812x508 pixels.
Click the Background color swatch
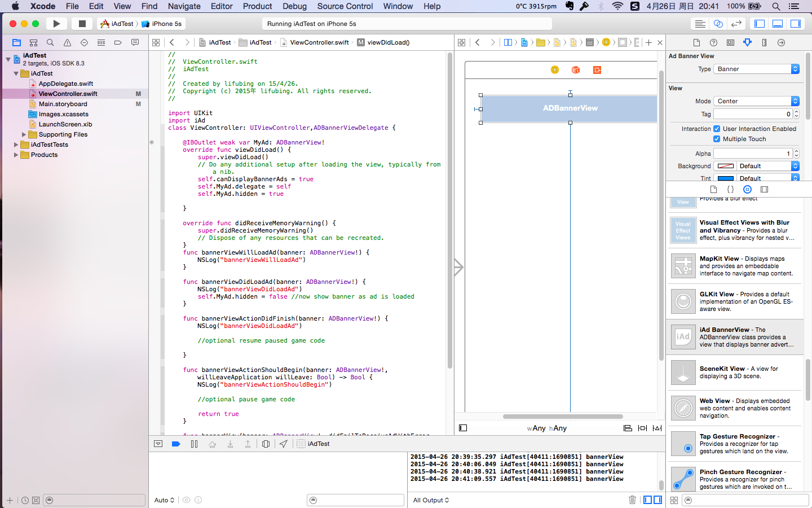pos(726,166)
